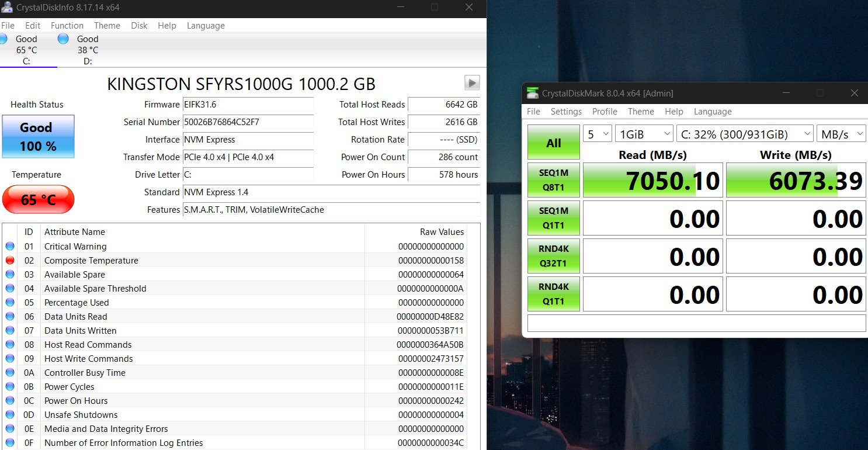Click the 7050.10 sequential read result
This screenshot has height=450, width=868.
(x=653, y=181)
